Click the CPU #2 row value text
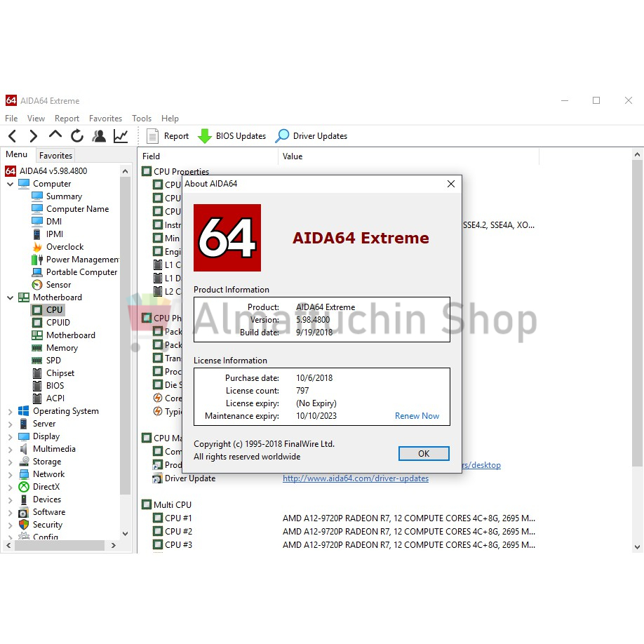 (409, 532)
